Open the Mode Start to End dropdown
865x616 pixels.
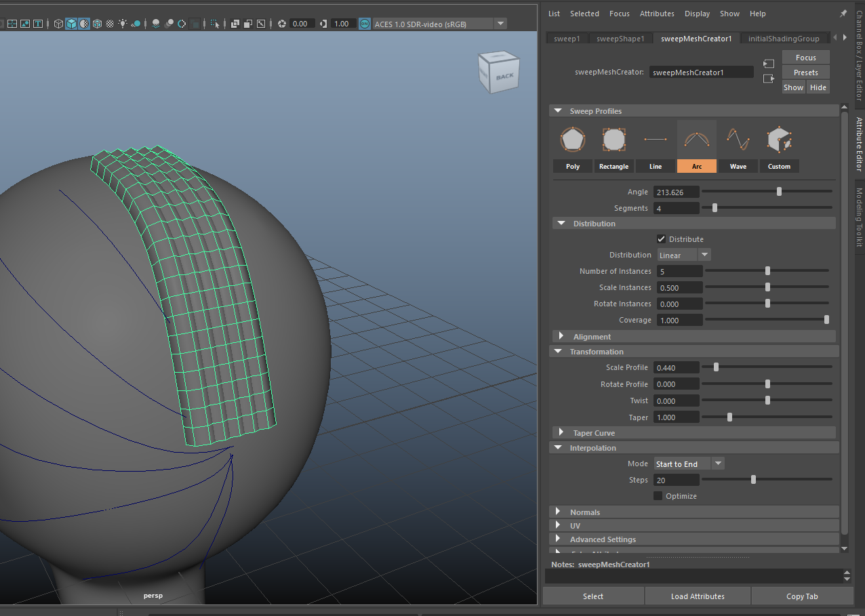point(689,464)
